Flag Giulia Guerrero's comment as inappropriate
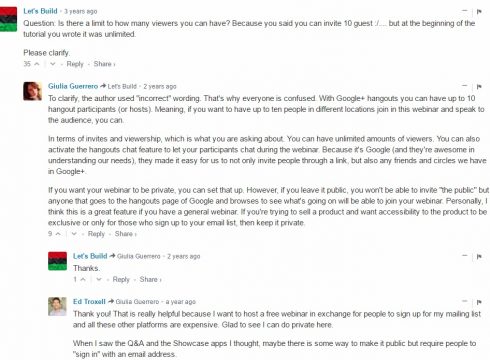 [x=479, y=87]
